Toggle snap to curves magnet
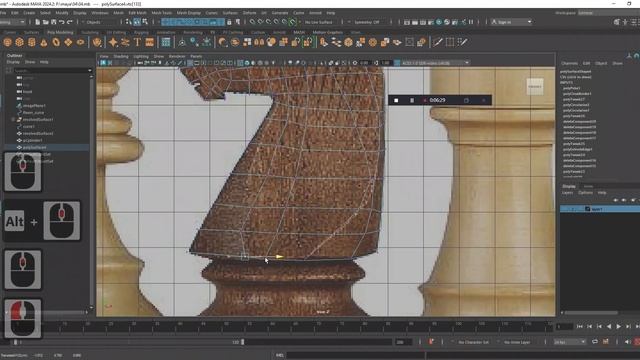The width and height of the screenshot is (640, 360). click(260, 22)
